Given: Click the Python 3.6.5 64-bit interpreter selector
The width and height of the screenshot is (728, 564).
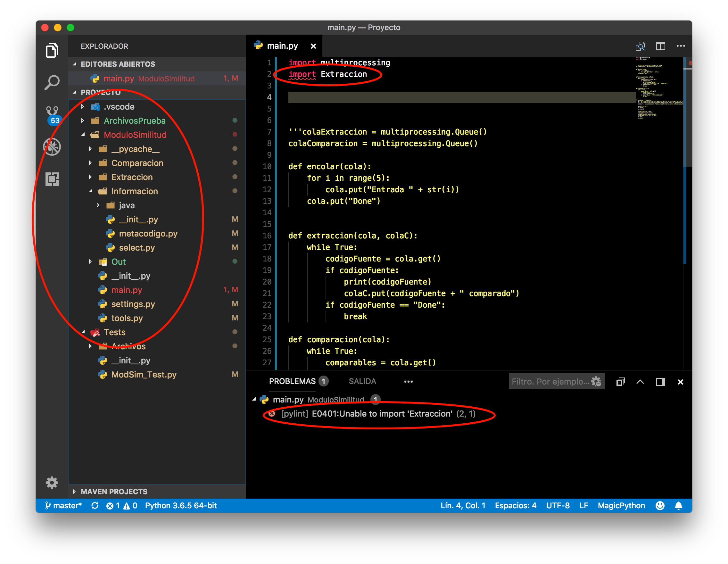Looking at the screenshot, I should click(181, 506).
